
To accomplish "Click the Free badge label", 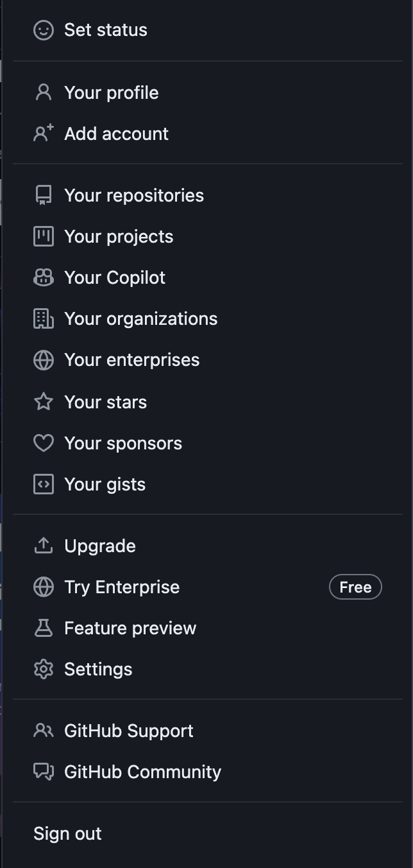I will pyautogui.click(x=355, y=587).
